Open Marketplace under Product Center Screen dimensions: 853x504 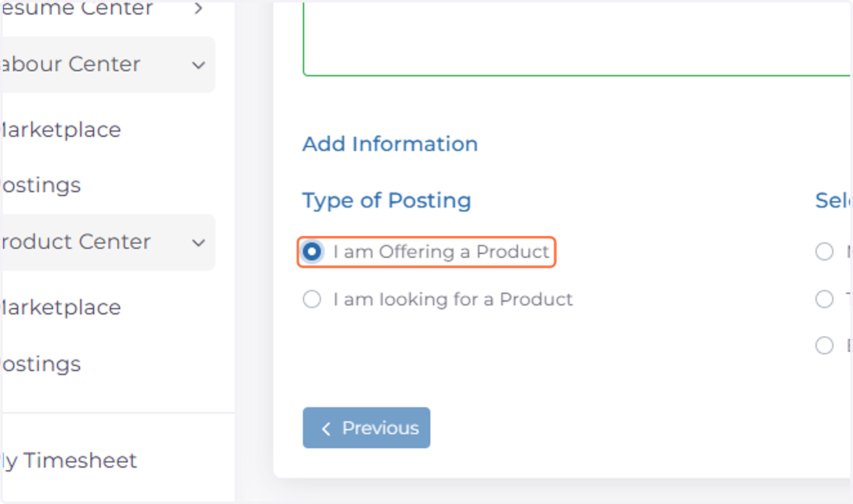click(x=60, y=308)
